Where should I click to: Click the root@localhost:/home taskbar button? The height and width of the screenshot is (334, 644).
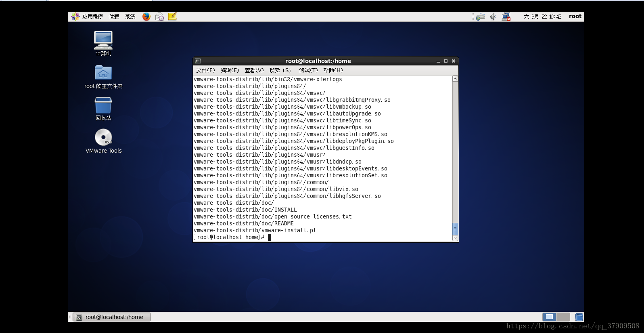click(x=112, y=317)
